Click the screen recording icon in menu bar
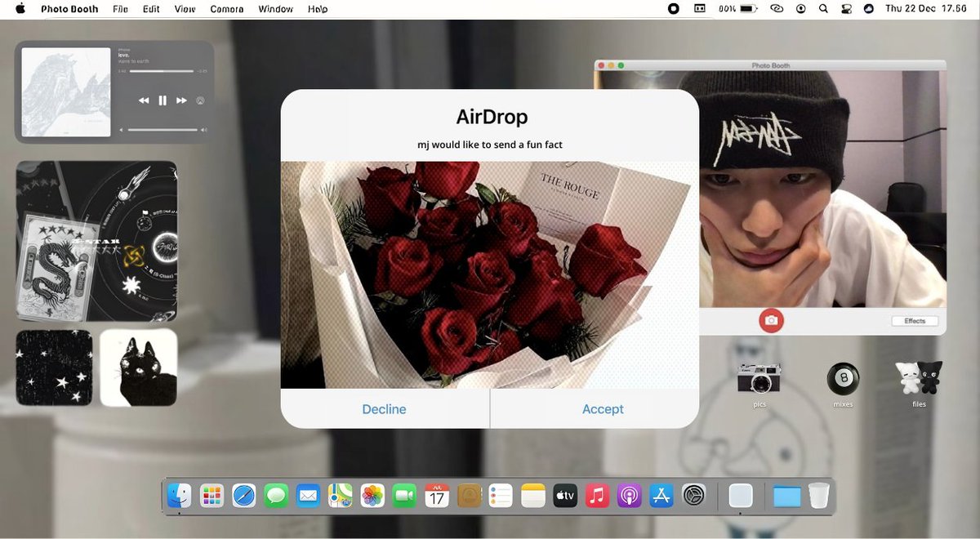Viewport: 980px width, 539px height. [674, 9]
